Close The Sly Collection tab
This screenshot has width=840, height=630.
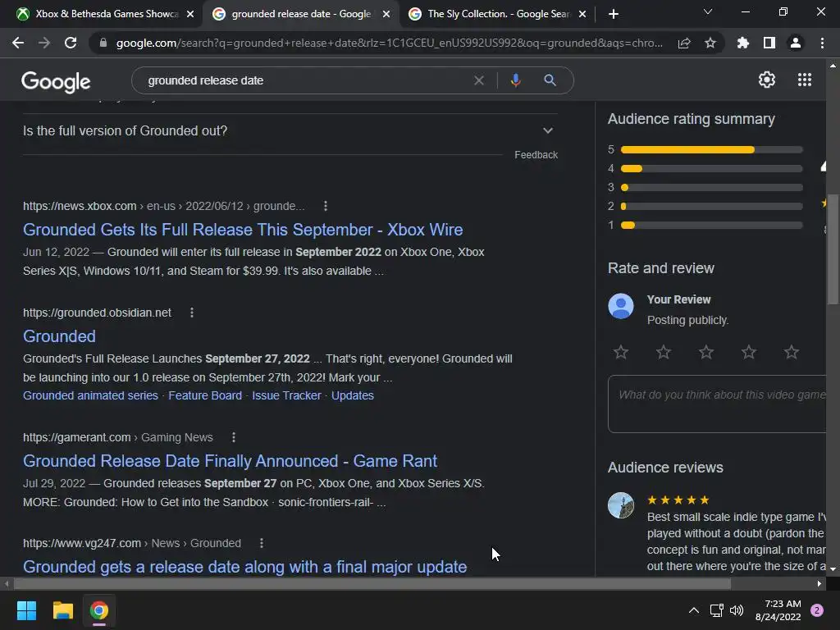[582, 15]
